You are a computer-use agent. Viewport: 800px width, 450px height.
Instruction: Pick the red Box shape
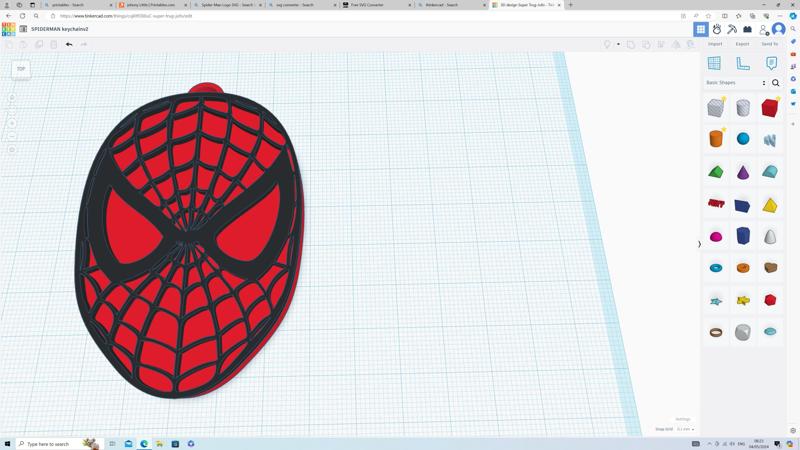pos(769,108)
